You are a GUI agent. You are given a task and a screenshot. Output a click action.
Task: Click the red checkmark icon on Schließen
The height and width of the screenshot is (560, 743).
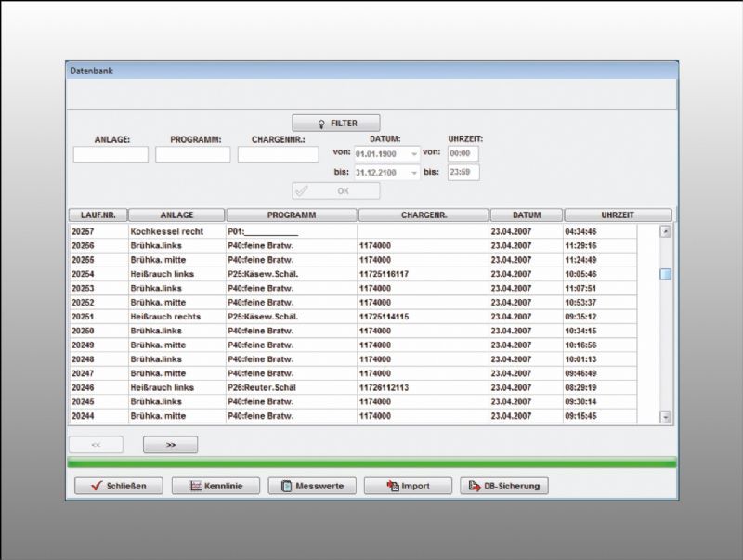tap(97, 486)
